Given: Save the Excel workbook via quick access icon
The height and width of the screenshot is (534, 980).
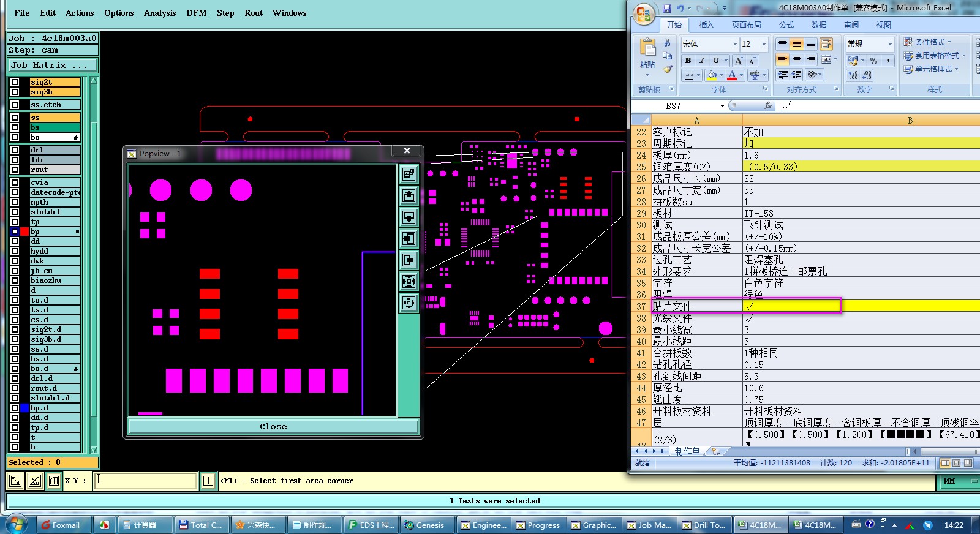Looking at the screenshot, I should (x=667, y=8).
